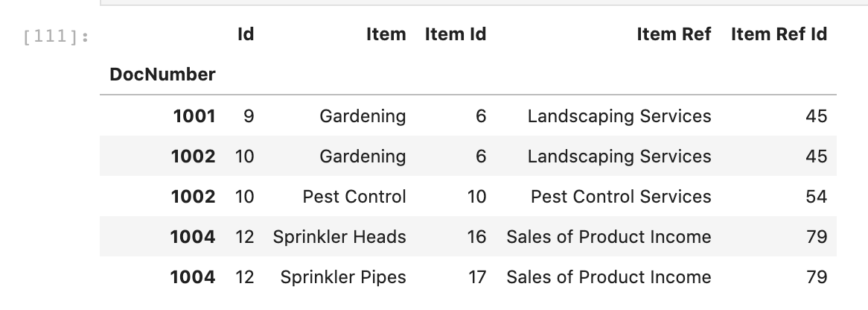Click the DocNumber index header
The image size is (868, 310).
tap(162, 75)
